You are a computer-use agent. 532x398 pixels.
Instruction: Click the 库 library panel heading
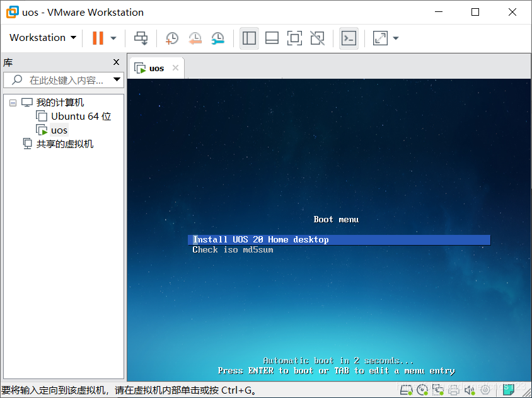(x=8, y=62)
